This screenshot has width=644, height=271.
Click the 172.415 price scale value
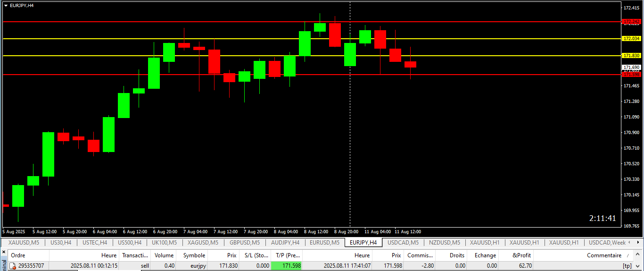[x=632, y=8]
